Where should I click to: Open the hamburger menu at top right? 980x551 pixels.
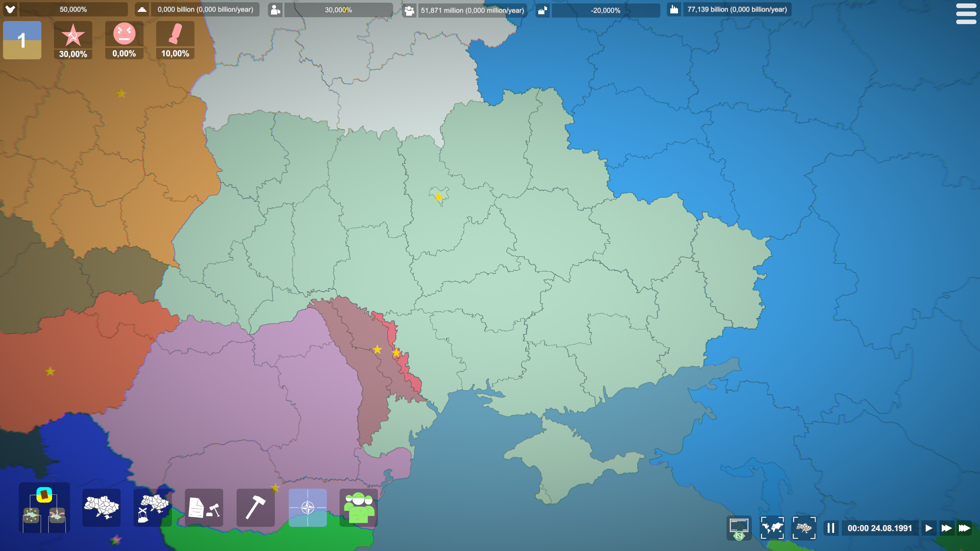[x=966, y=13]
